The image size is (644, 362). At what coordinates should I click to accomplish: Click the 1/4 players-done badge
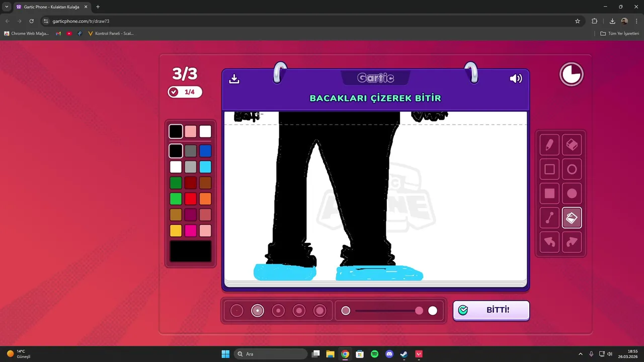(x=185, y=92)
